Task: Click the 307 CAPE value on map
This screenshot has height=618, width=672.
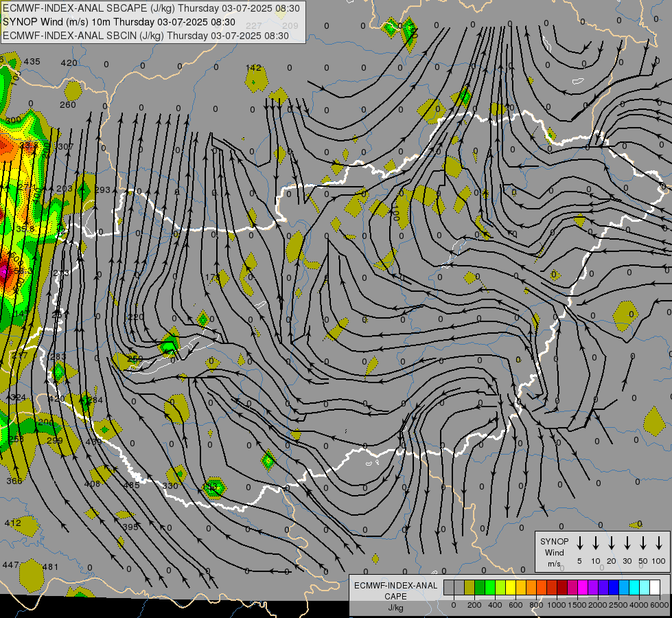Action: point(66,147)
